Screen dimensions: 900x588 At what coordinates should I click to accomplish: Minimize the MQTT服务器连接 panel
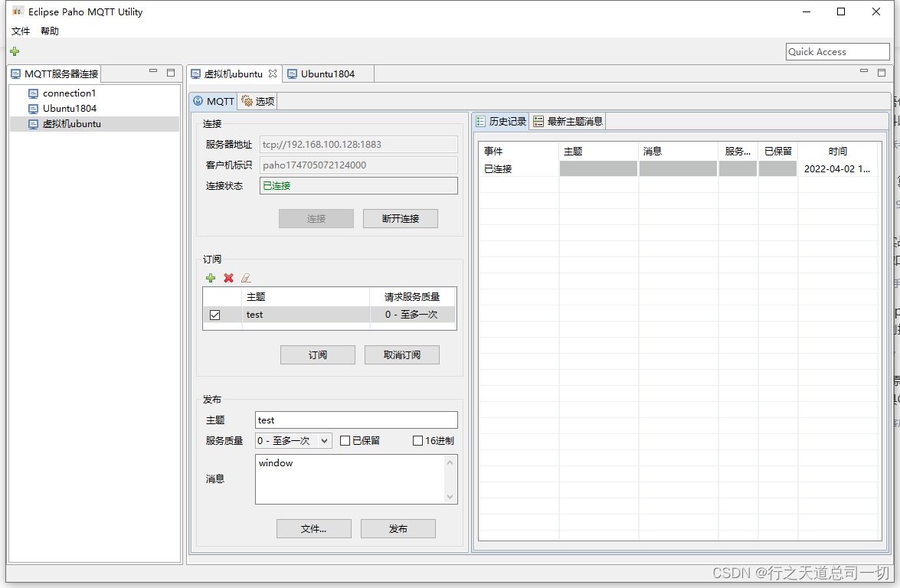click(153, 71)
